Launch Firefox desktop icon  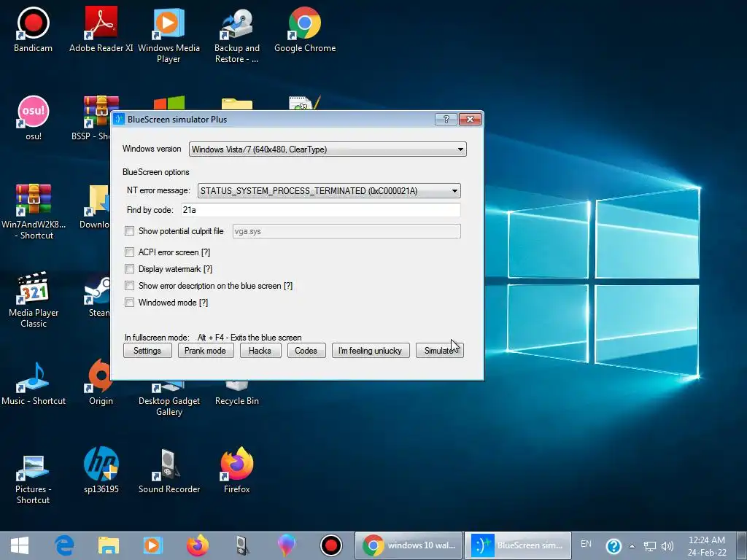click(x=237, y=470)
